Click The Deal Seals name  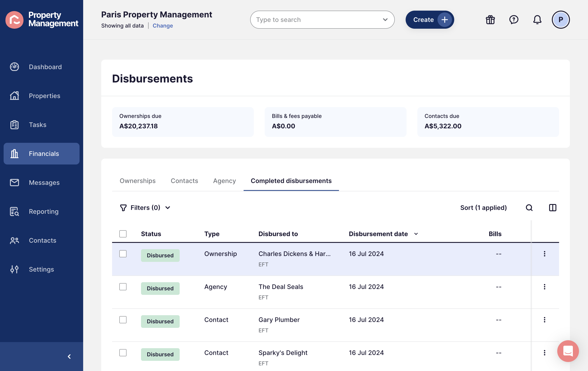tap(281, 287)
